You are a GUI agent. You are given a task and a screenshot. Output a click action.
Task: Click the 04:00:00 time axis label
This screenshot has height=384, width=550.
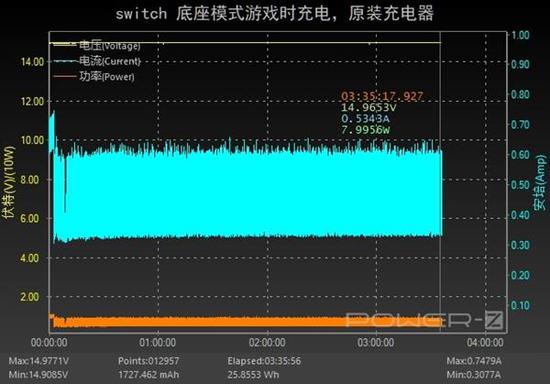(x=485, y=342)
